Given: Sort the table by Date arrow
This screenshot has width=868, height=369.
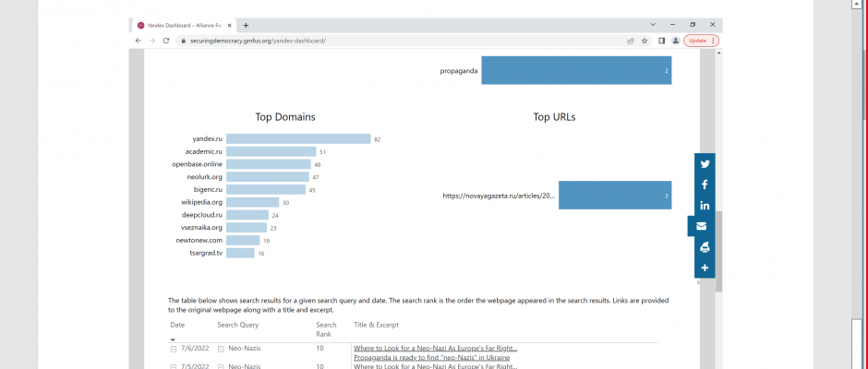Looking at the screenshot, I should pyautogui.click(x=173, y=339).
